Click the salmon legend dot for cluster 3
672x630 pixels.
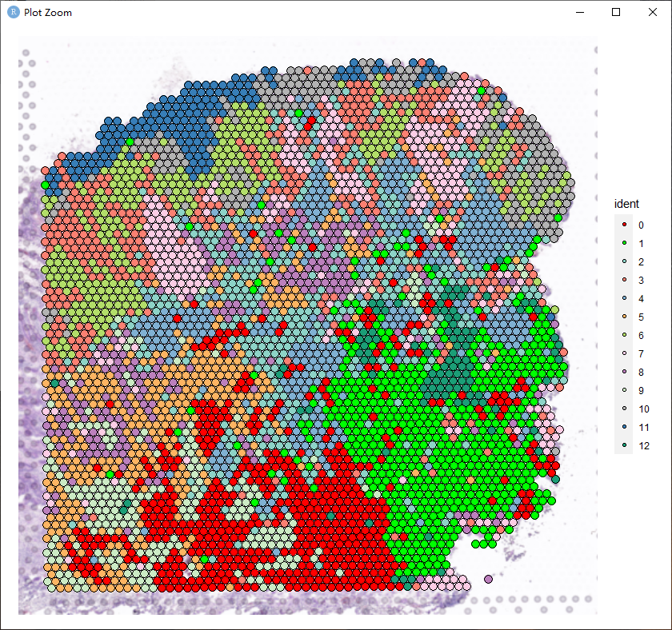(625, 280)
